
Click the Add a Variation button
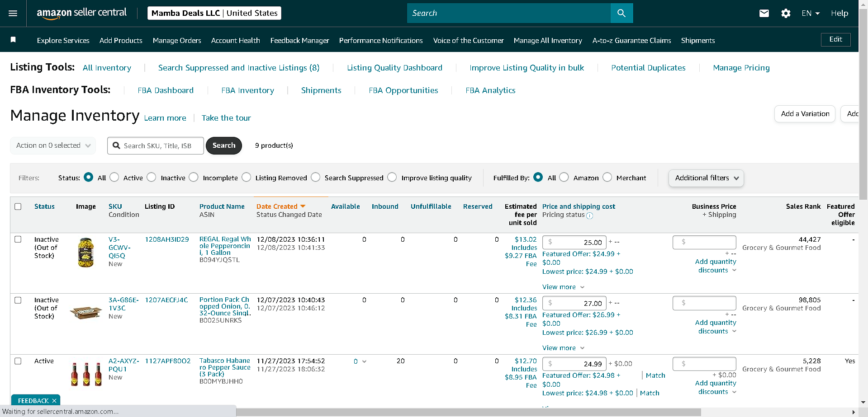tap(805, 114)
